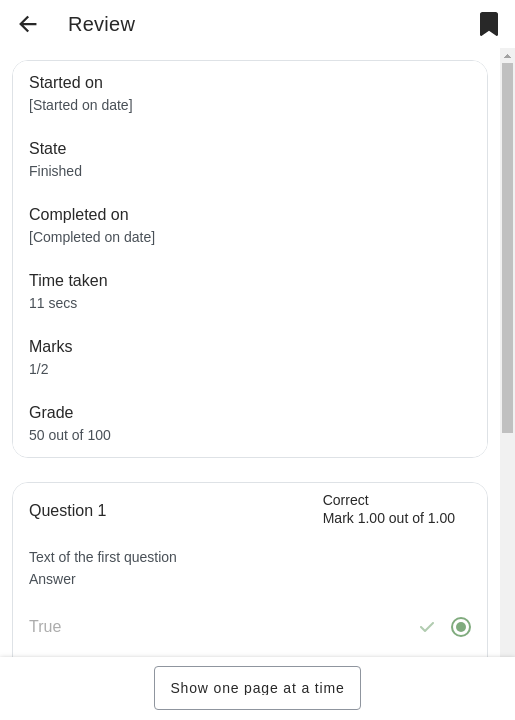Select the True radio button
The width and height of the screenshot is (515, 720).
click(x=461, y=627)
